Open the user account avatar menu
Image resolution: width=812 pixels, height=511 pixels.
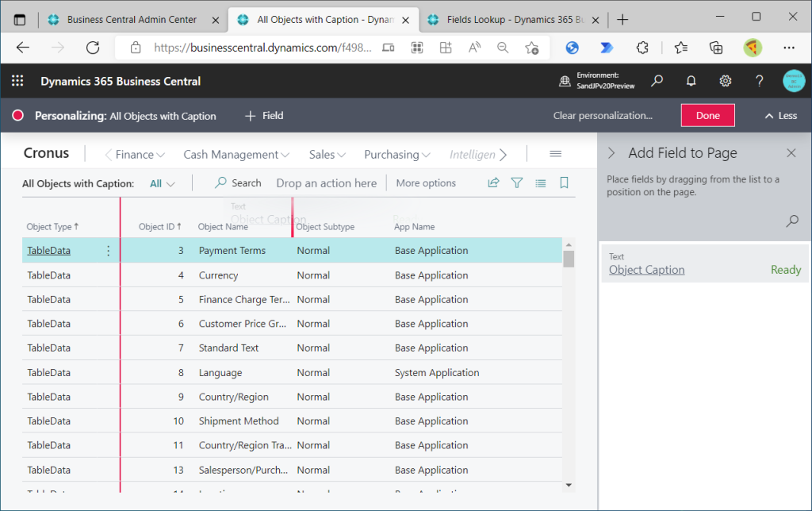[794, 81]
